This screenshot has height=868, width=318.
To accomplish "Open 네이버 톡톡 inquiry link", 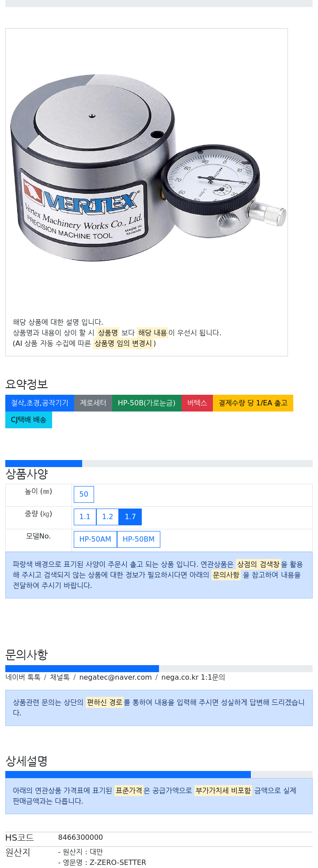I will pos(23,677).
